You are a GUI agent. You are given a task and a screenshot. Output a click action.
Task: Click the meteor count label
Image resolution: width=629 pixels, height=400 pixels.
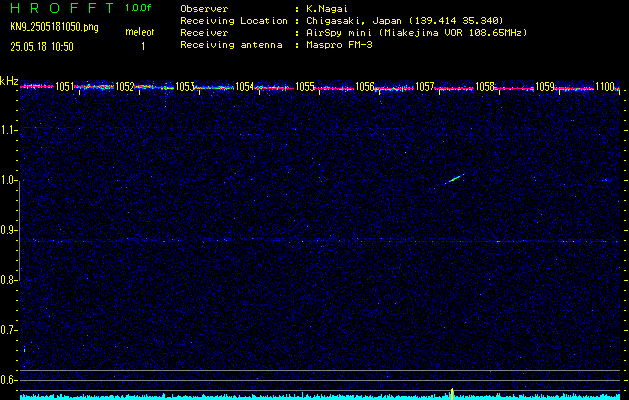coord(140,32)
